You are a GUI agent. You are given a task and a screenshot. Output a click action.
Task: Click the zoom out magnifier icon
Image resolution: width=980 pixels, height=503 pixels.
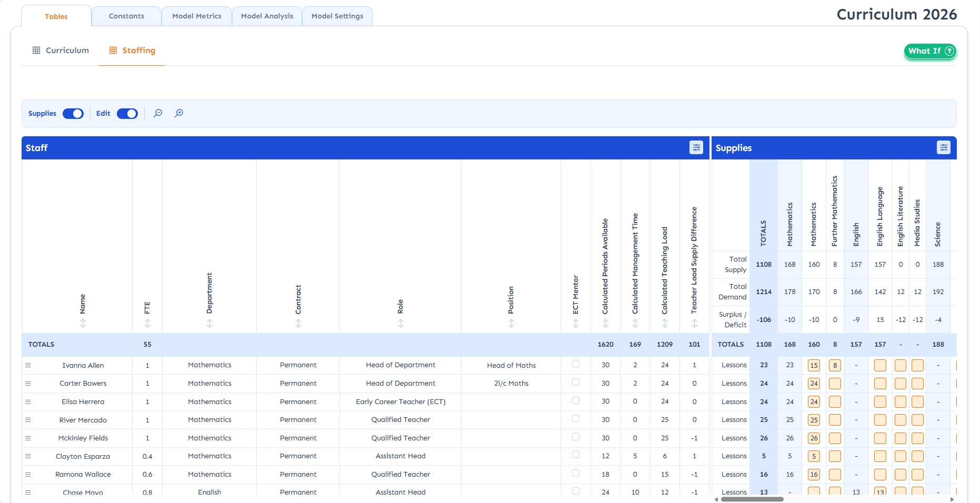[x=158, y=113]
